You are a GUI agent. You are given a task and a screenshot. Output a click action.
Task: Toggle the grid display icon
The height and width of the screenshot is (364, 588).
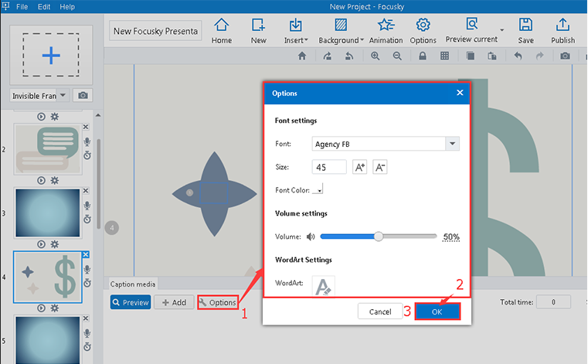(x=444, y=56)
